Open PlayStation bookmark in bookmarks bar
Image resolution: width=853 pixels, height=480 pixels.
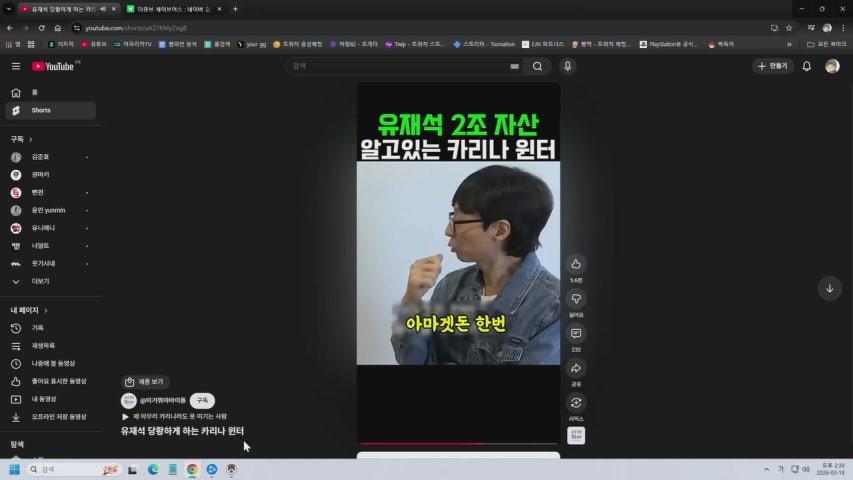click(x=669, y=45)
